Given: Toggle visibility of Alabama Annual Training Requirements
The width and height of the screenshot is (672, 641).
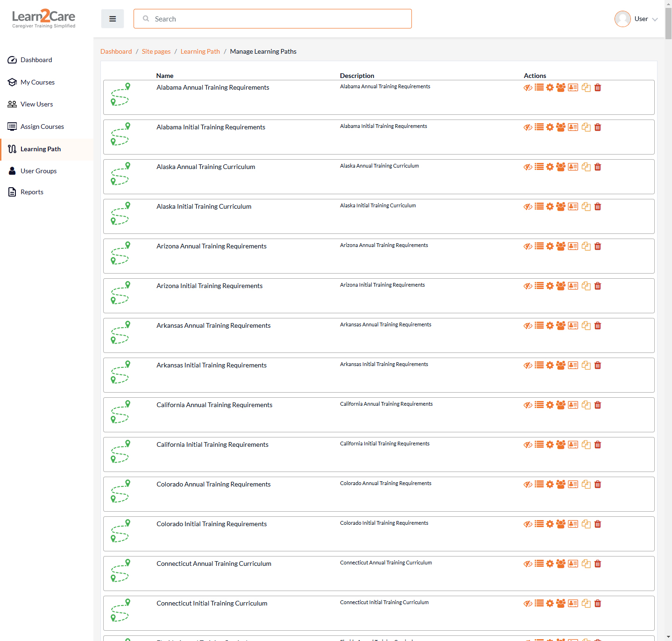Looking at the screenshot, I should (528, 88).
